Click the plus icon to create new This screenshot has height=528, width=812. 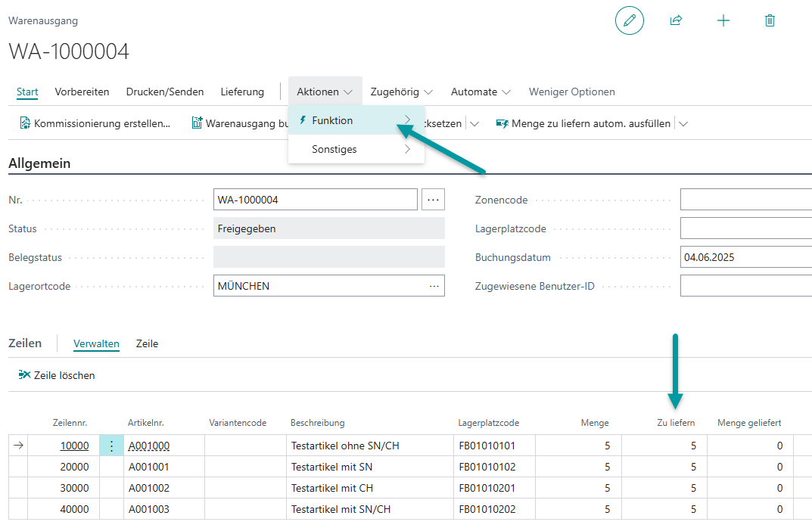[x=723, y=20]
